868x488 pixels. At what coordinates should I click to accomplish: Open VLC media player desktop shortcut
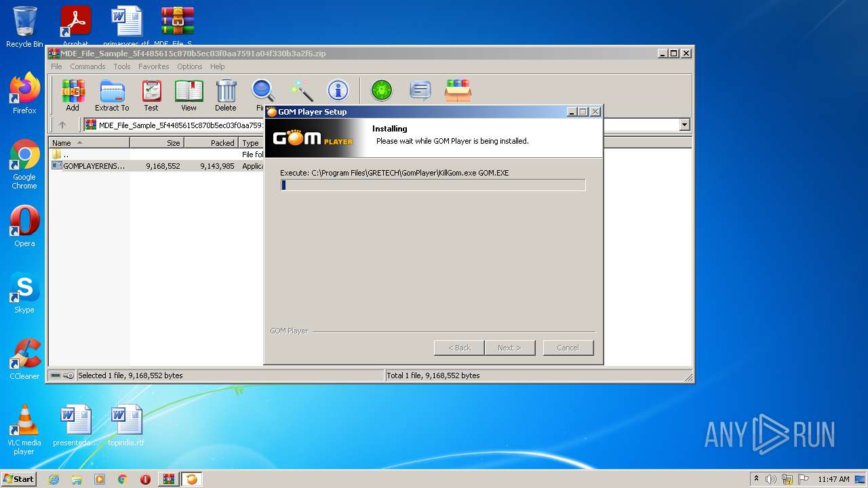(x=24, y=430)
